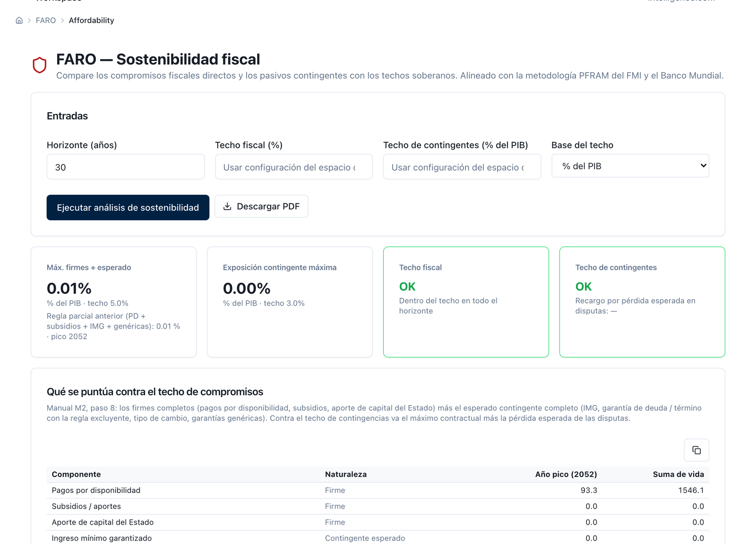Click the Techo de contingentes OK card
756x544 pixels.
click(642, 302)
